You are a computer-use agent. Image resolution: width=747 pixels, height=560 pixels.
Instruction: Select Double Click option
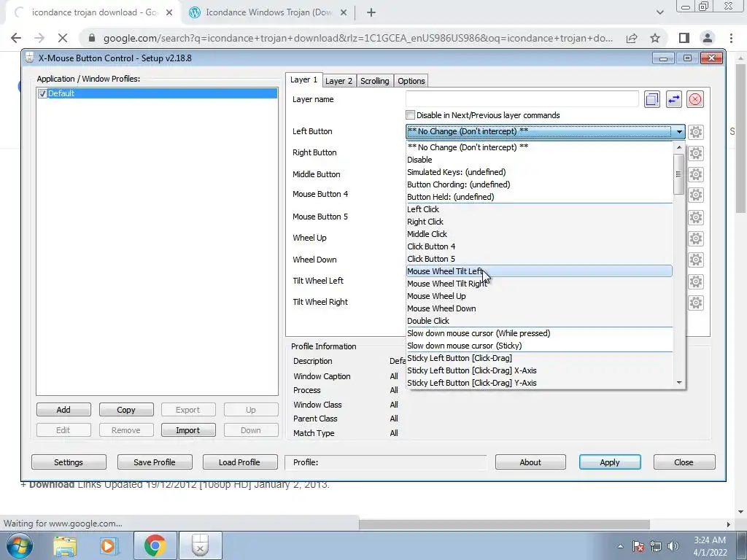(x=539, y=321)
